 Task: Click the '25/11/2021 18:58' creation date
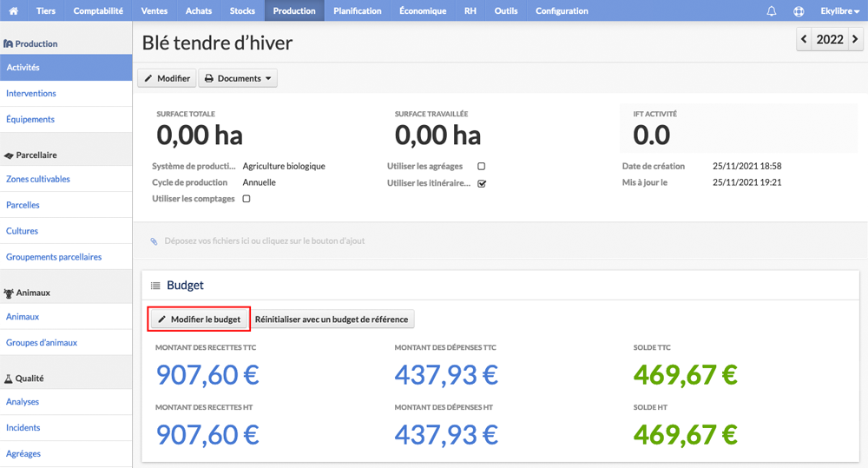click(746, 166)
